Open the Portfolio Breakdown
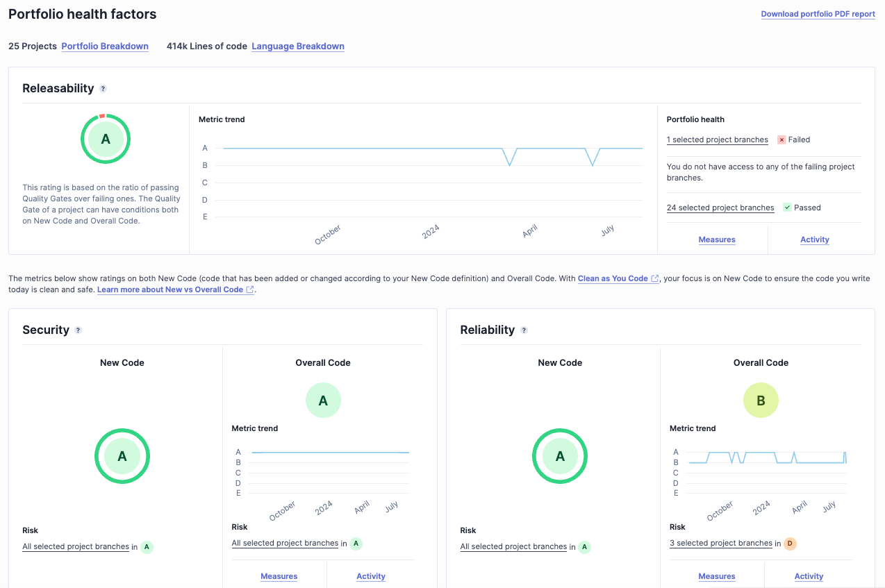Image resolution: width=885 pixels, height=588 pixels. click(105, 46)
